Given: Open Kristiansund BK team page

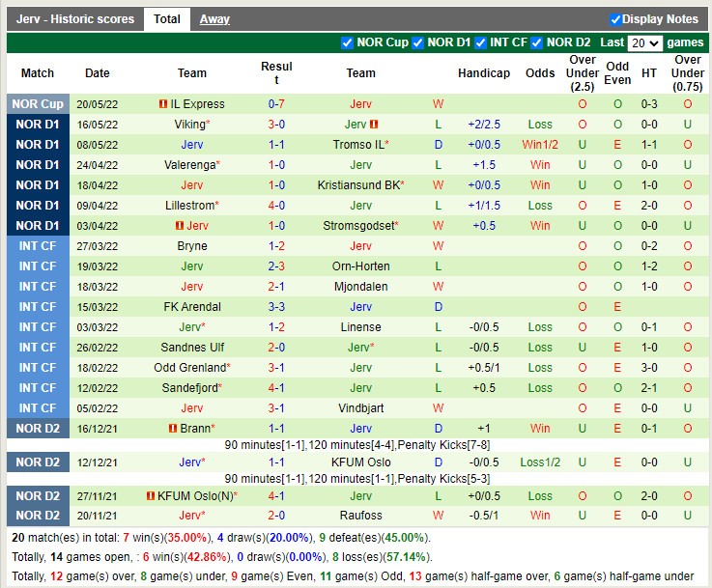Looking at the screenshot, I should click(x=358, y=185).
